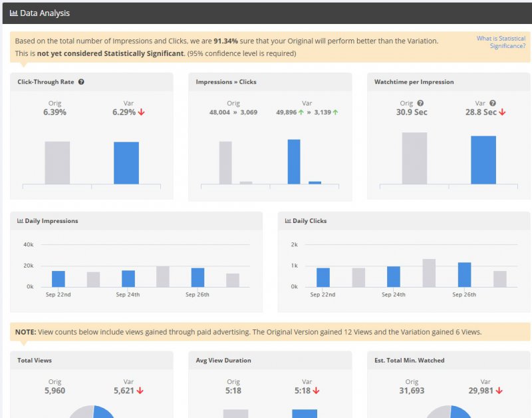Image resolution: width=532 pixels, height=418 pixels.
Task: Click the tall blue Var impressions bar
Action: coord(294,161)
